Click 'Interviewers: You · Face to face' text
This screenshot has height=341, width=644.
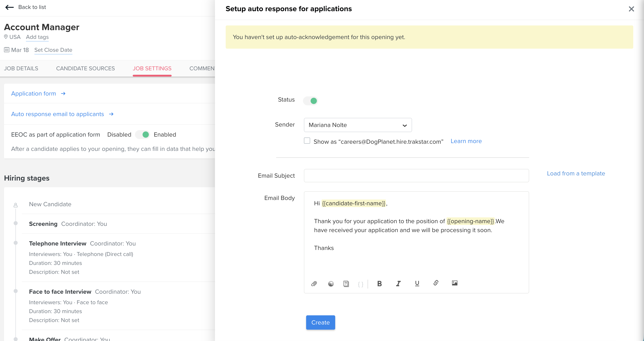[x=69, y=302]
